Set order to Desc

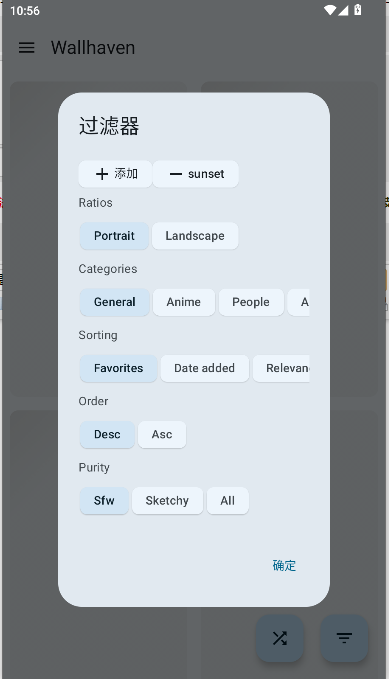tap(107, 434)
